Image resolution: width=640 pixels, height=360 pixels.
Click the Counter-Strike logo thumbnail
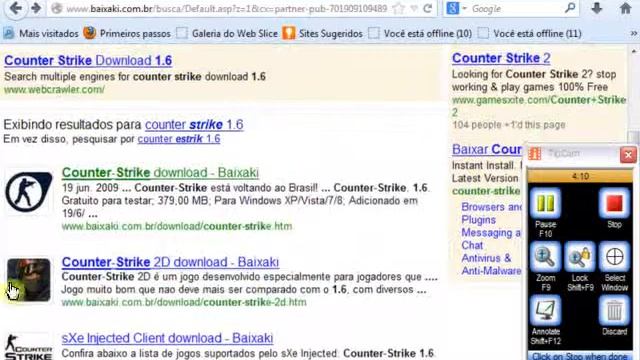tap(29, 192)
